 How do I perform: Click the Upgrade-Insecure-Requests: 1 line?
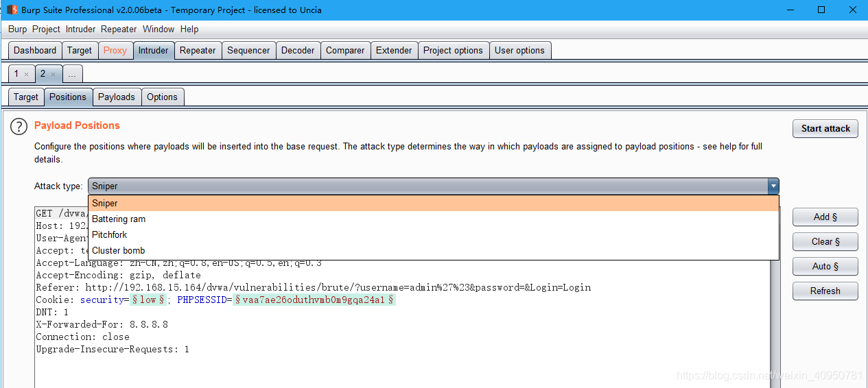pos(113,349)
